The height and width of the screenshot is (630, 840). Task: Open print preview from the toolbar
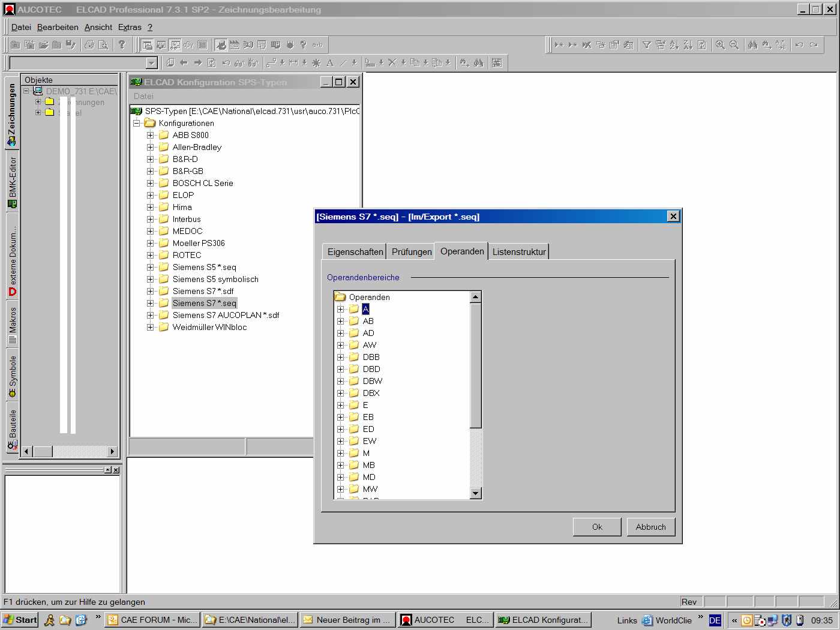coord(103,44)
